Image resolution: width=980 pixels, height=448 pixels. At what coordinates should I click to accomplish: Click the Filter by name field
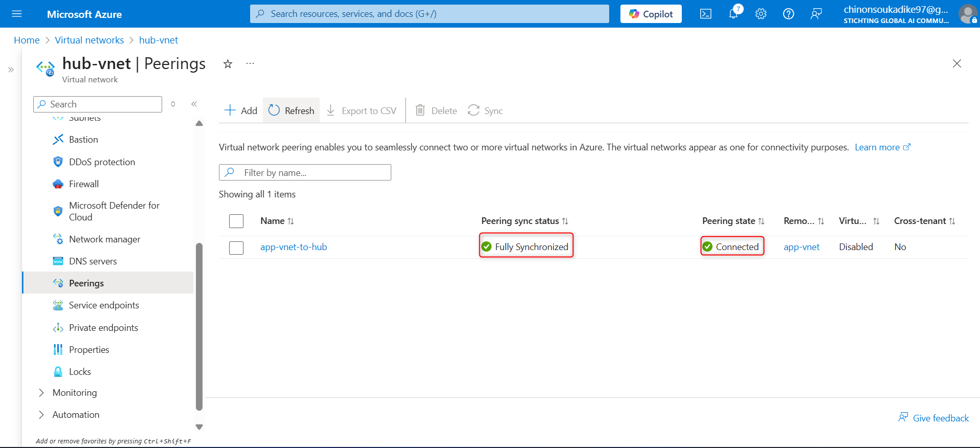coord(305,172)
